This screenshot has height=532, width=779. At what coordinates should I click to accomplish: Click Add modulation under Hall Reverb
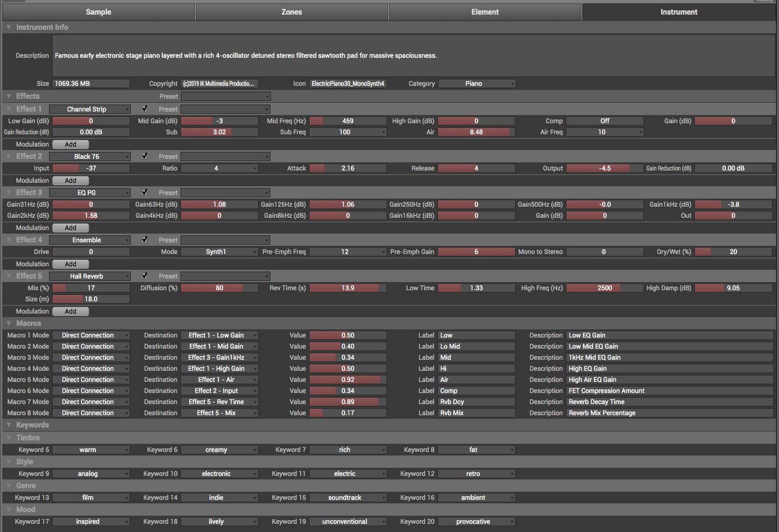[x=71, y=311]
